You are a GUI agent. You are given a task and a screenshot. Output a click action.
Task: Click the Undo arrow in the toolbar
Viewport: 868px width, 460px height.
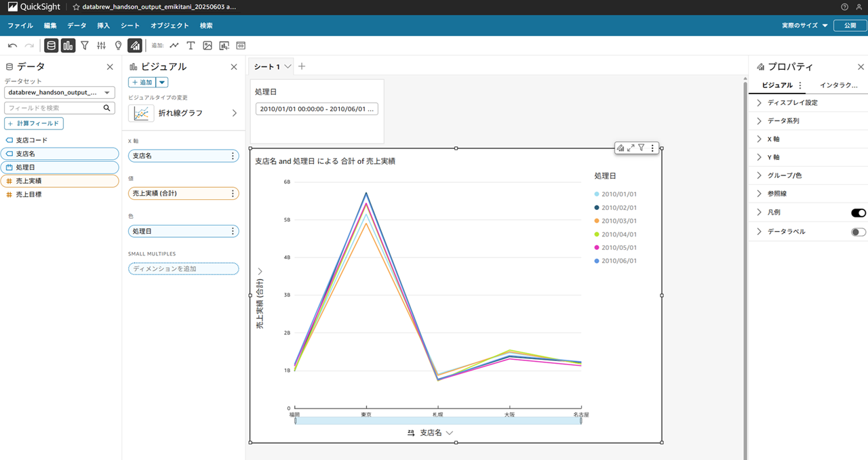tap(12, 45)
